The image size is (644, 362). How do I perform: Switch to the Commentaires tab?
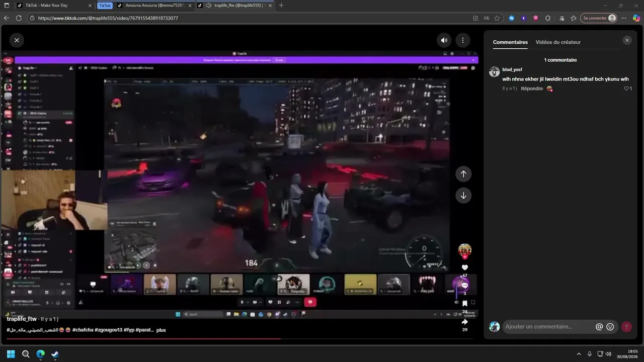510,42
